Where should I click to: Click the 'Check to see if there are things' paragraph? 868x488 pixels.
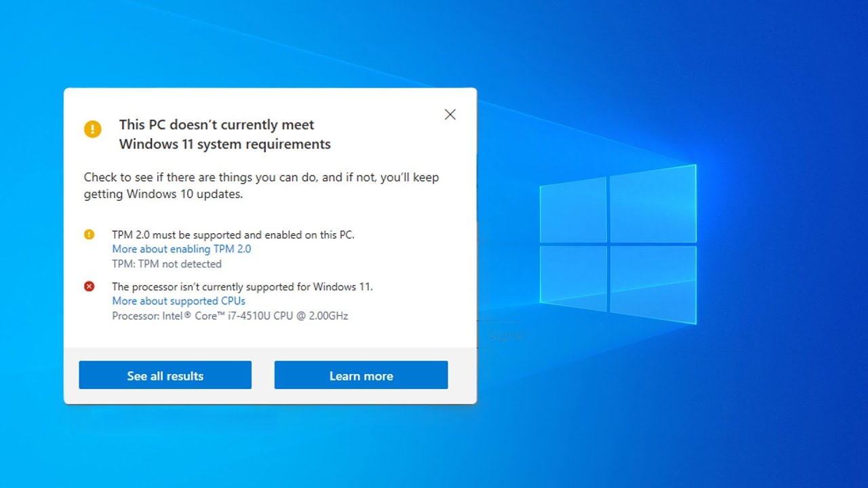[x=261, y=186]
